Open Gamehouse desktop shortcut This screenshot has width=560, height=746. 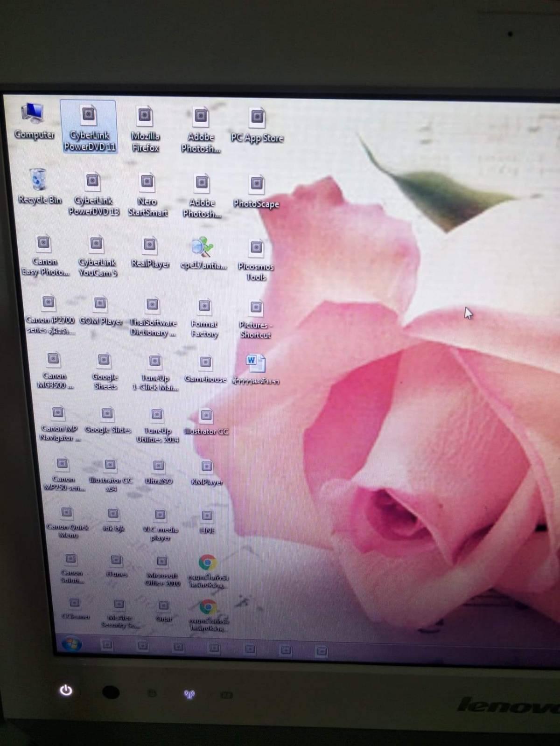205,370
